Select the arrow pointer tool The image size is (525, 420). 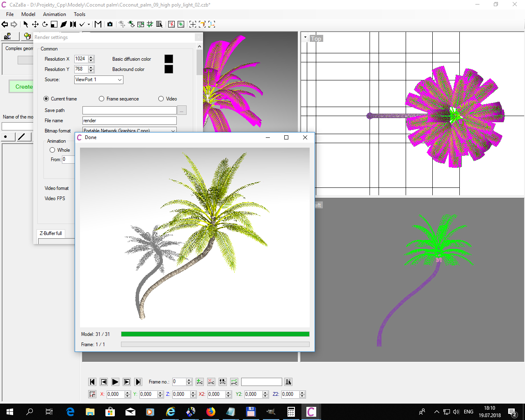(x=25, y=24)
